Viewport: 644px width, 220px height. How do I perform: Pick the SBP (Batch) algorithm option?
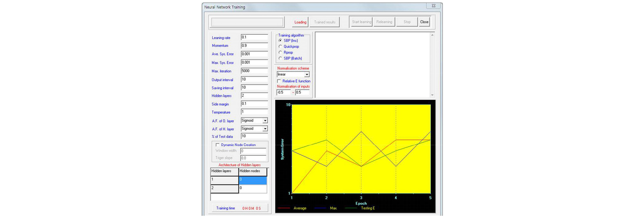(280, 58)
